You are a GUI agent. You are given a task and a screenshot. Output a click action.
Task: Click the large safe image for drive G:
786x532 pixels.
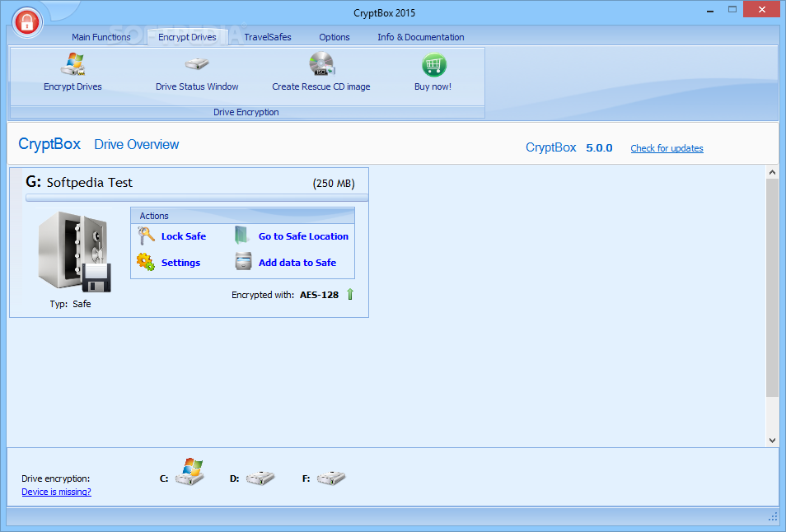pos(75,251)
